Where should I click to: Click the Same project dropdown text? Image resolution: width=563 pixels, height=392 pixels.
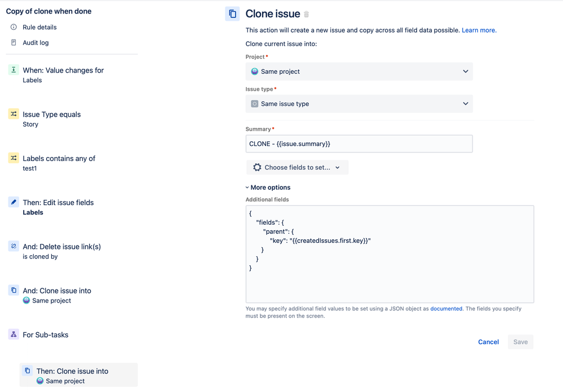coord(281,72)
